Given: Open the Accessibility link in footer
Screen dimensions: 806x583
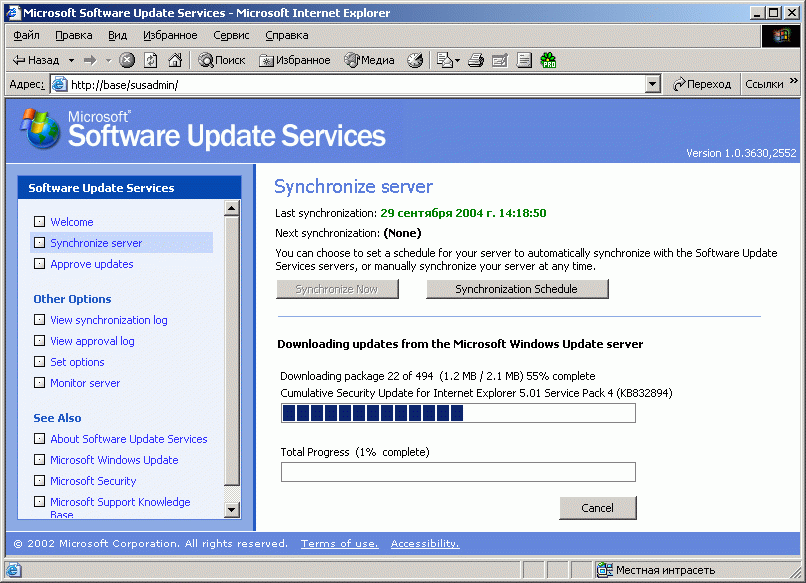Looking at the screenshot, I should coord(425,544).
